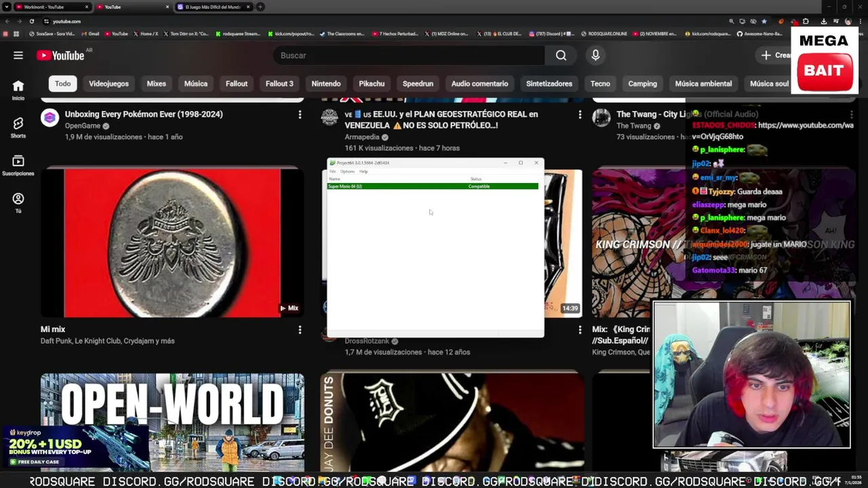Select the Nintendo filter chip
868x488 pixels.
[x=326, y=83]
